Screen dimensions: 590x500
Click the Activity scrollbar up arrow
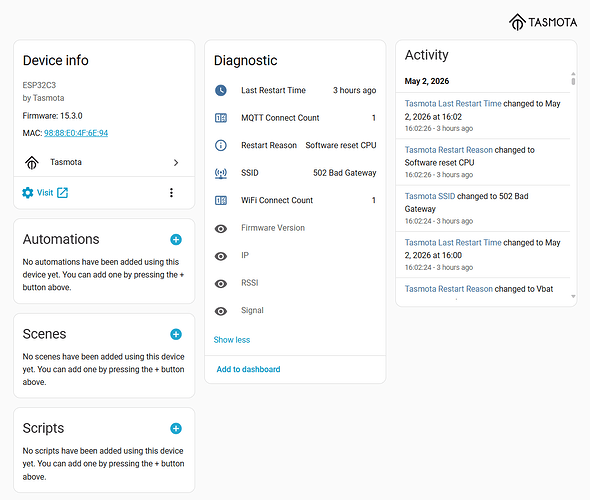(x=573, y=74)
